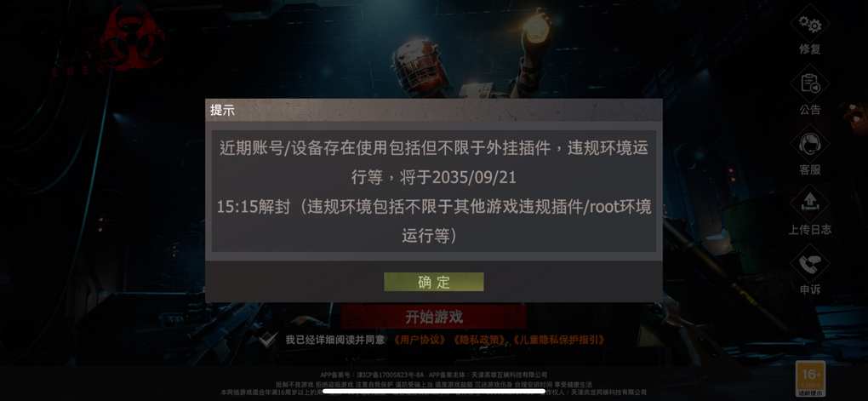
Task: Click the 确定 confirm button
Action: (x=433, y=281)
